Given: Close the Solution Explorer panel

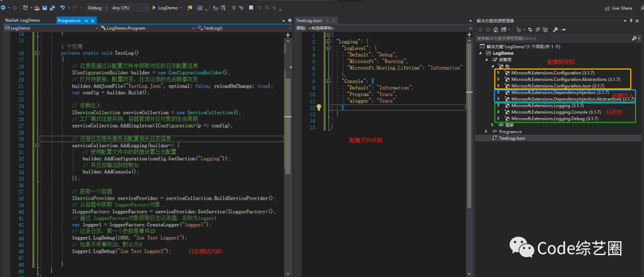Looking at the screenshot, I should (x=637, y=20).
